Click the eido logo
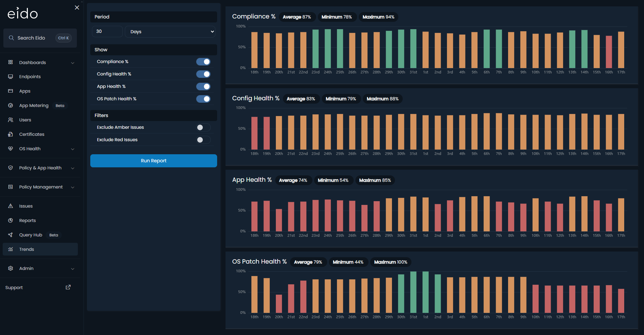 (22, 13)
